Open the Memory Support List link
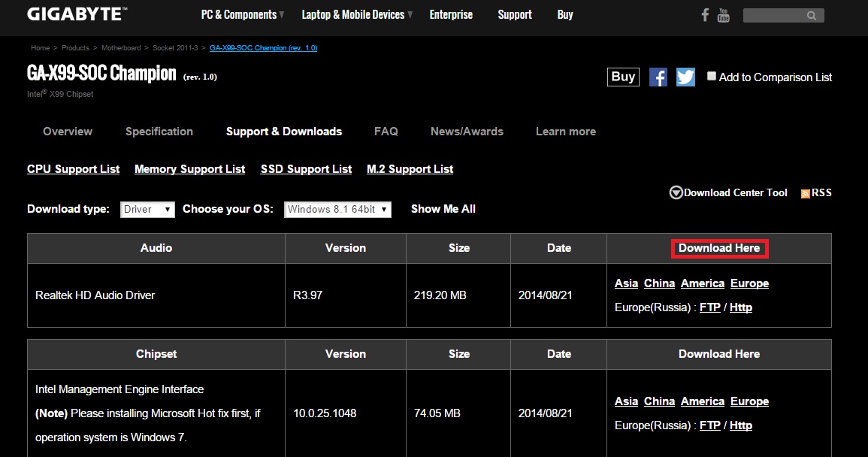The width and height of the screenshot is (868, 457). point(190,169)
